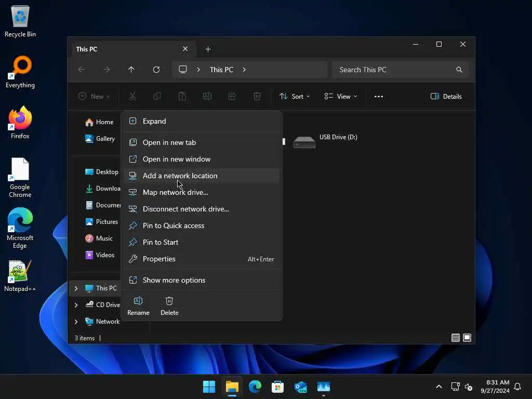This screenshot has width=532, height=399.
Task: Choose Map network drive...
Action: click(202, 192)
